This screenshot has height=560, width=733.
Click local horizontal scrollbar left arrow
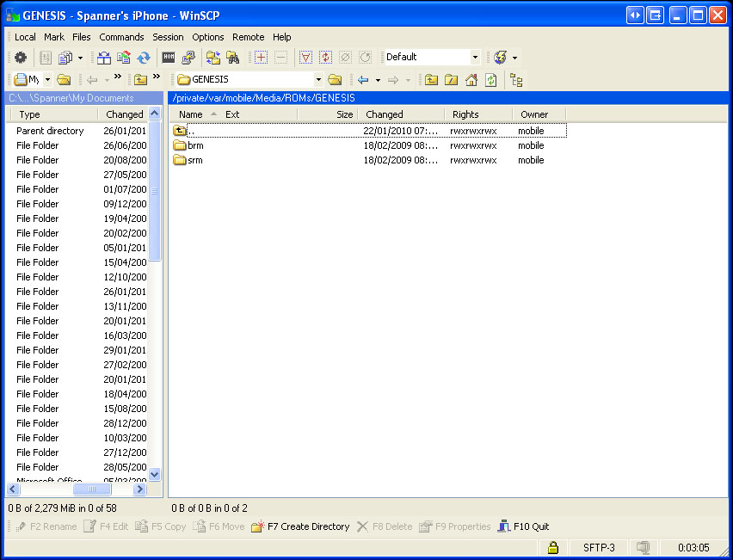(13, 489)
